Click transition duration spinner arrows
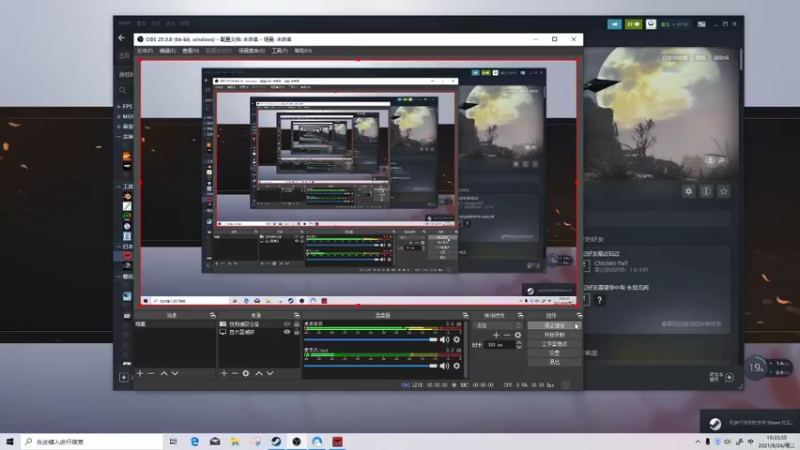Image resolution: width=800 pixels, height=450 pixels. tap(519, 345)
